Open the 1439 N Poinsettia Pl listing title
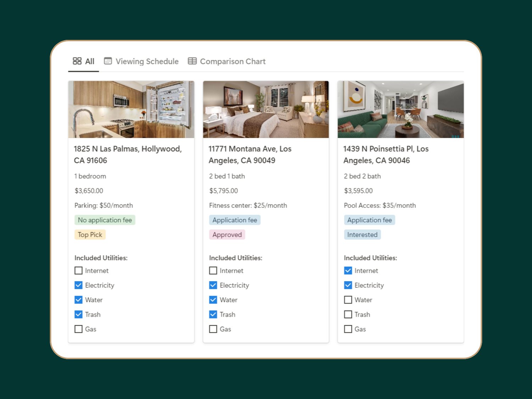This screenshot has width=532, height=399. pos(386,155)
